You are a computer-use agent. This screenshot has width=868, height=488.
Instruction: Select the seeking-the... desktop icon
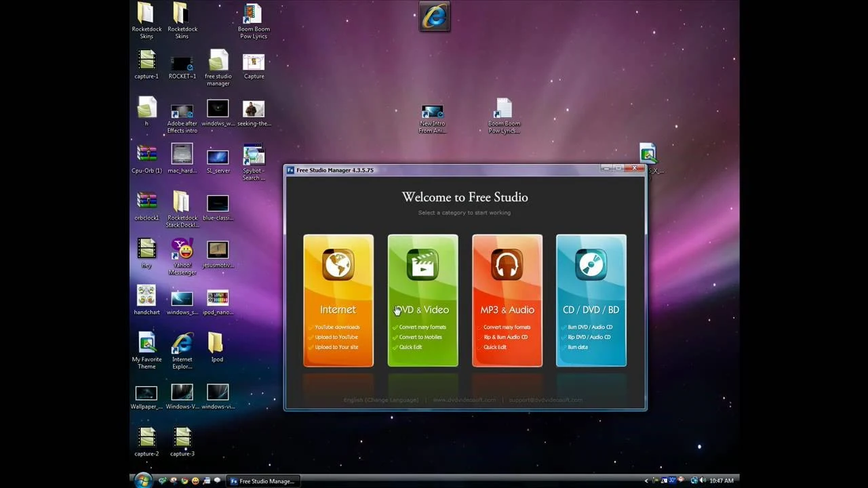click(x=254, y=113)
